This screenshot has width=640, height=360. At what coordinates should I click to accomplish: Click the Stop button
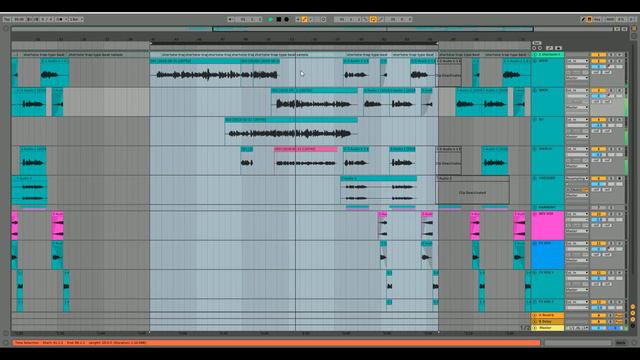[x=279, y=19]
